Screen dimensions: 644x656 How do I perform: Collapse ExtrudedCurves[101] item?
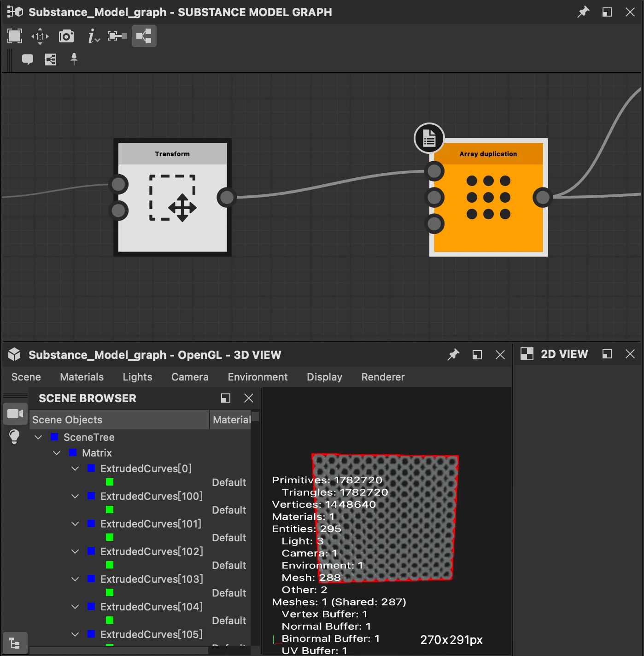click(x=75, y=524)
